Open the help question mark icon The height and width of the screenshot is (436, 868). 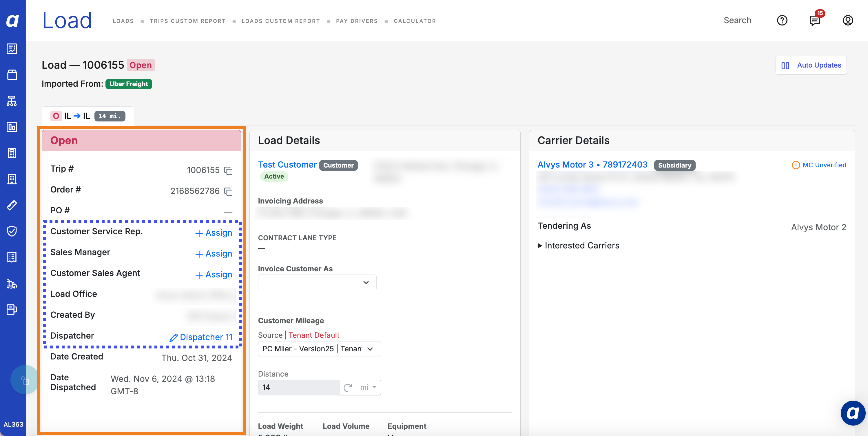(782, 21)
